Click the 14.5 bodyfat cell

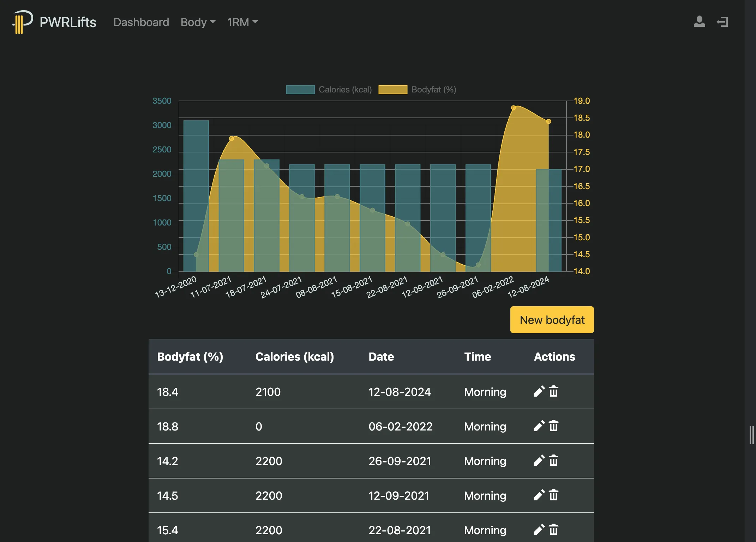[x=168, y=495]
